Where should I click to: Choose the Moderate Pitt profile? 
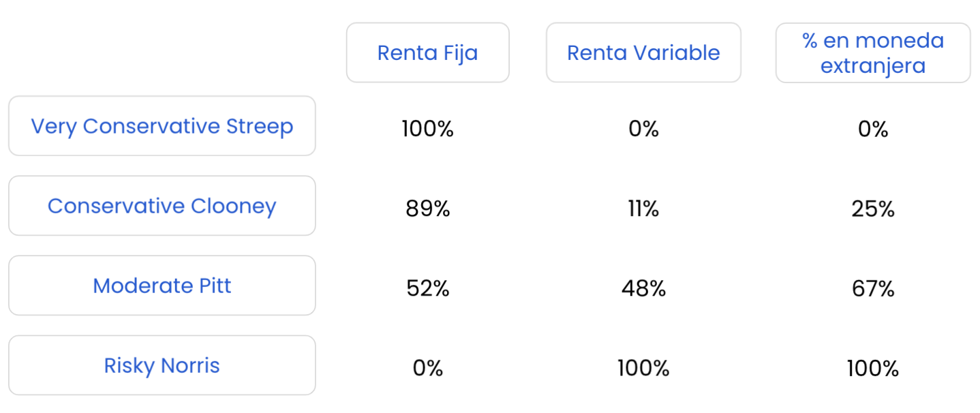point(162,286)
